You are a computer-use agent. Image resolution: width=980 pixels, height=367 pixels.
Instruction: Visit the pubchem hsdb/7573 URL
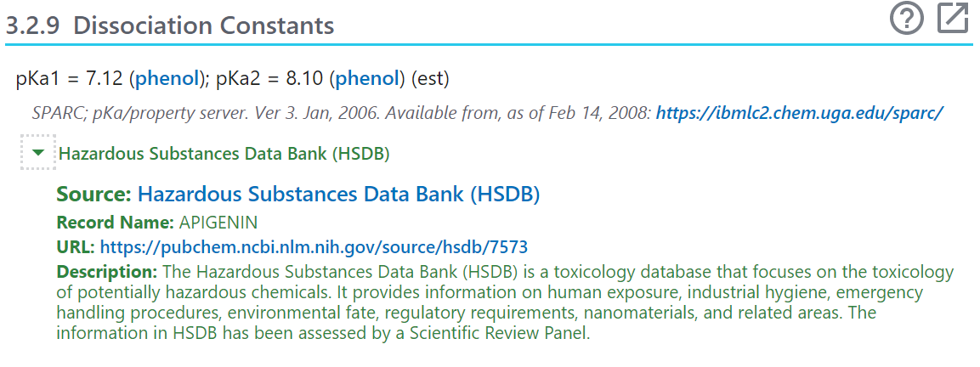(314, 247)
